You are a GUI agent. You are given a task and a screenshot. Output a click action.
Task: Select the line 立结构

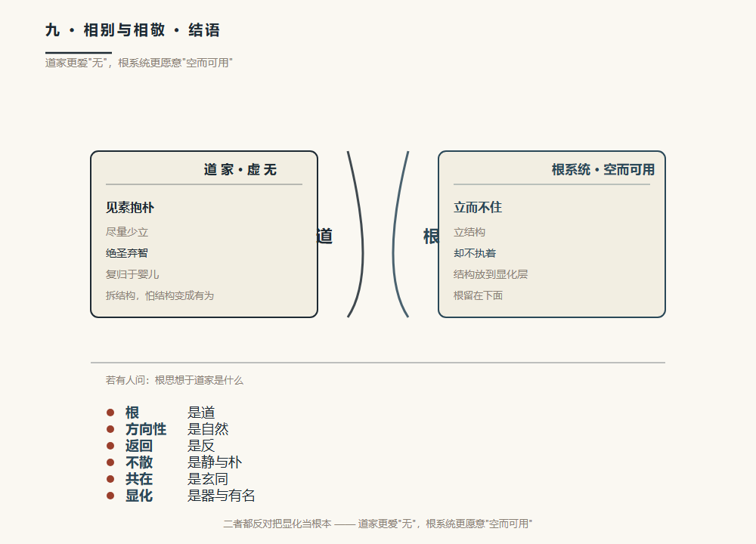[x=469, y=232]
